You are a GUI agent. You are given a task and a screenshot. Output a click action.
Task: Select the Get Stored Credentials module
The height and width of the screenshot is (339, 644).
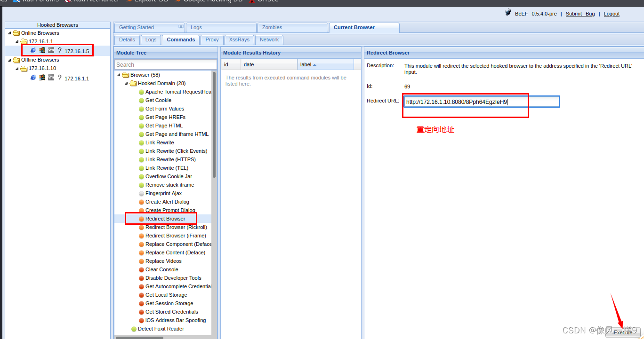pos(172,312)
